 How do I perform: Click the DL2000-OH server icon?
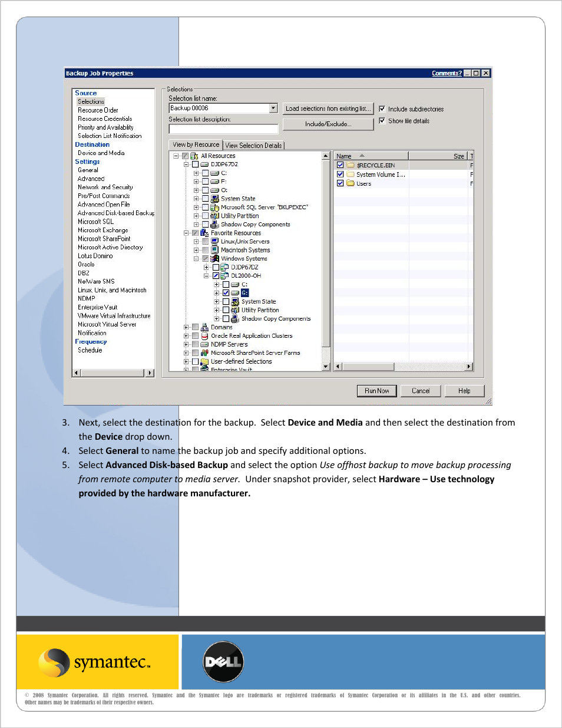(224, 276)
